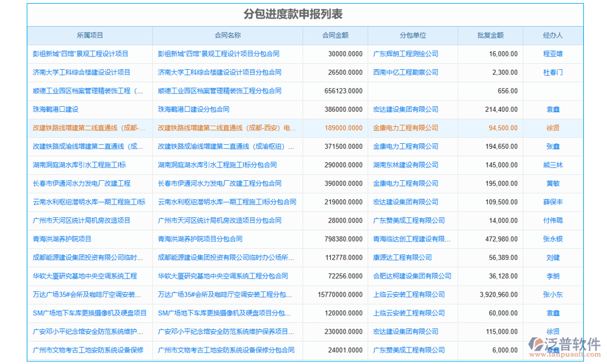Viewport: 607px width, 364px height.
Task: Click 广东辉朗工程测绘公司 subcontractor link
Action: (405, 54)
